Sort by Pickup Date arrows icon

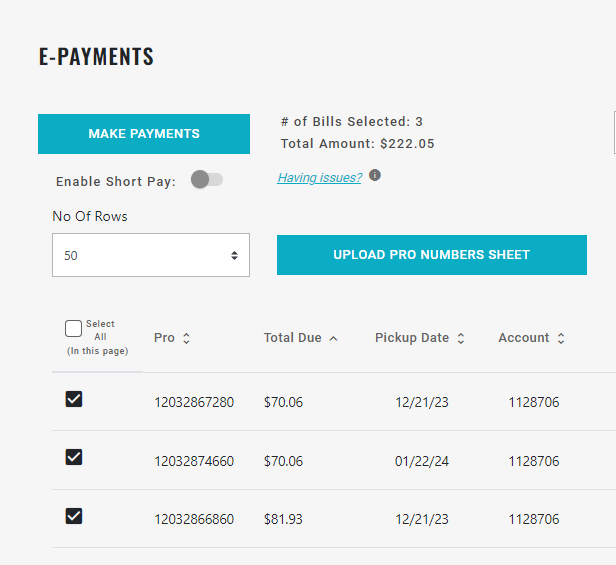point(460,339)
